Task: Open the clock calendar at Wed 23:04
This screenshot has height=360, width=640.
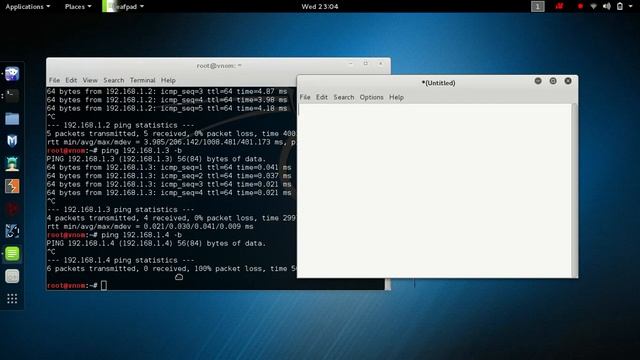Action: [320, 7]
